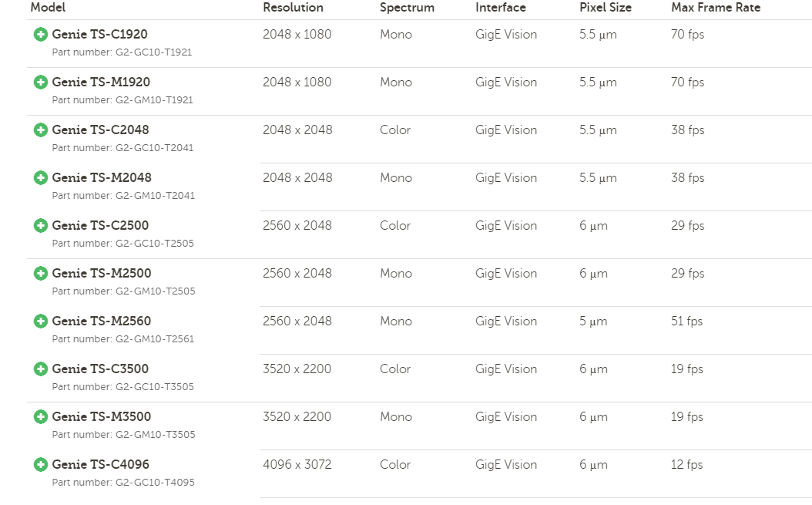Open the Genie TS-C2500 plus icon
The image size is (812, 505).
click(41, 226)
